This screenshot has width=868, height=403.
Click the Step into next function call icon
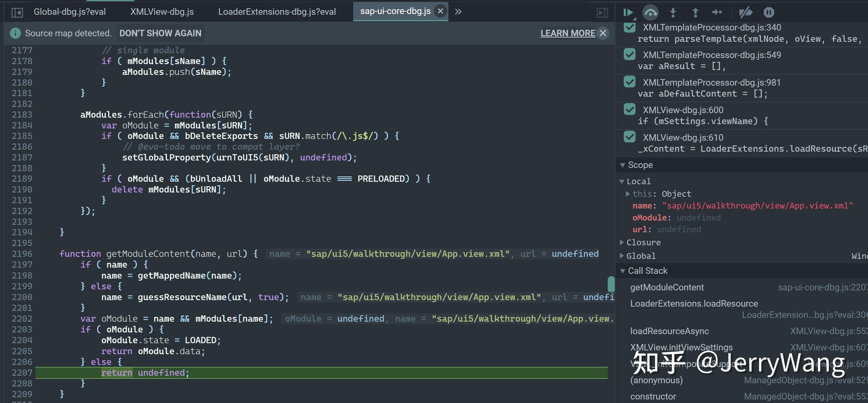pyautogui.click(x=673, y=12)
